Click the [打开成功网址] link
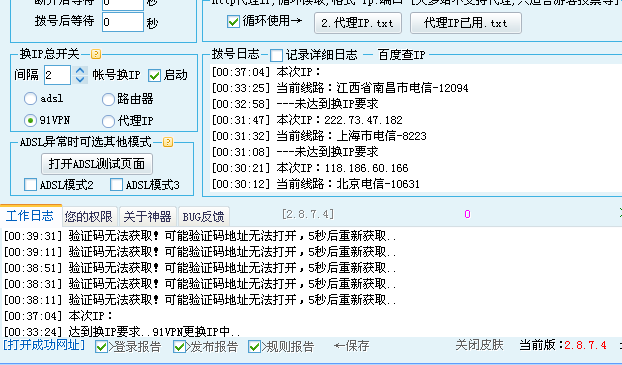622x365 pixels. click(x=44, y=345)
